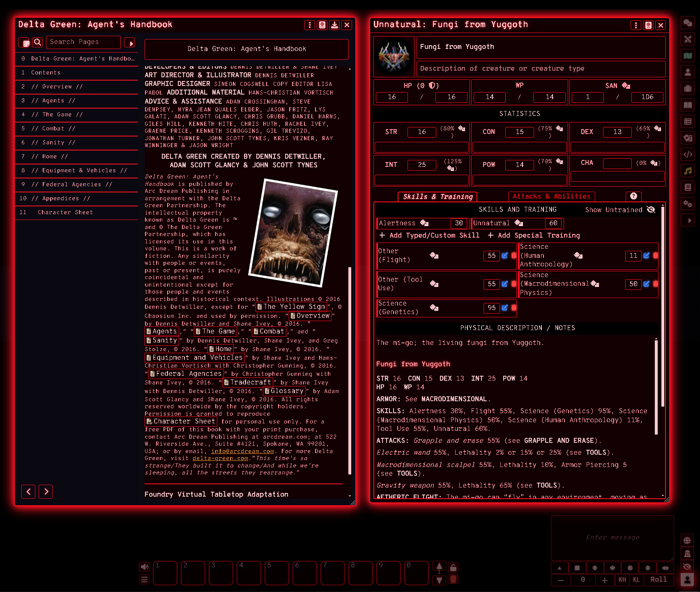Open the Playlists music sidebar tab

point(688,171)
